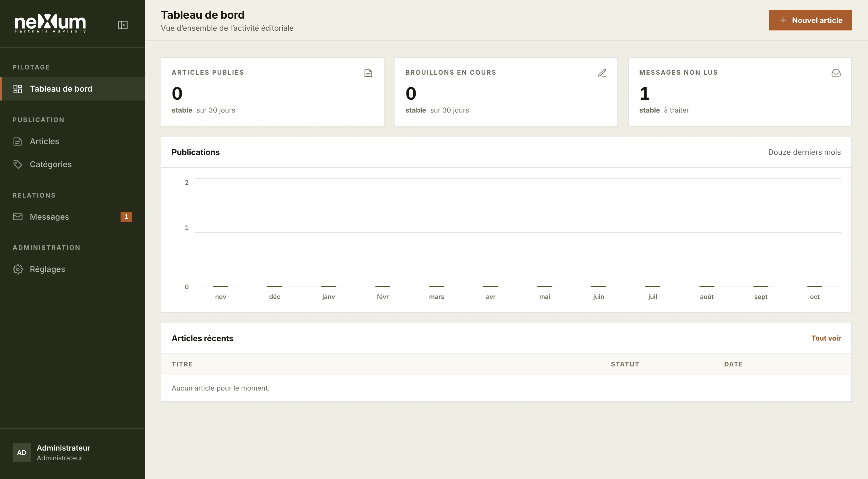This screenshot has height=479, width=868.
Task: Click the Messages envelope icon
Action: 18,217
